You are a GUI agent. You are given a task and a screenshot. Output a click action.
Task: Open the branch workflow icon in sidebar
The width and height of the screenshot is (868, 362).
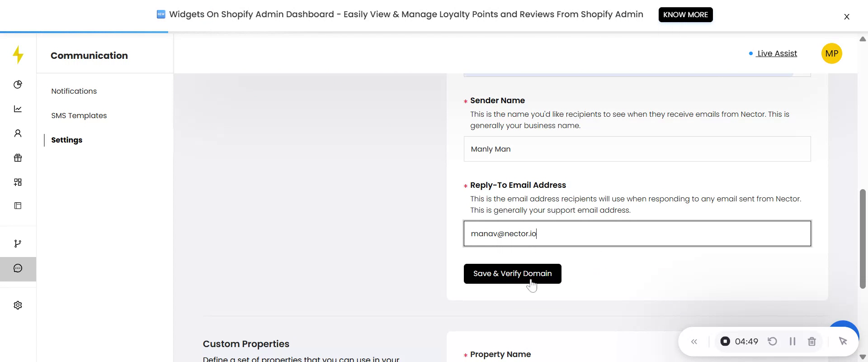click(x=18, y=244)
